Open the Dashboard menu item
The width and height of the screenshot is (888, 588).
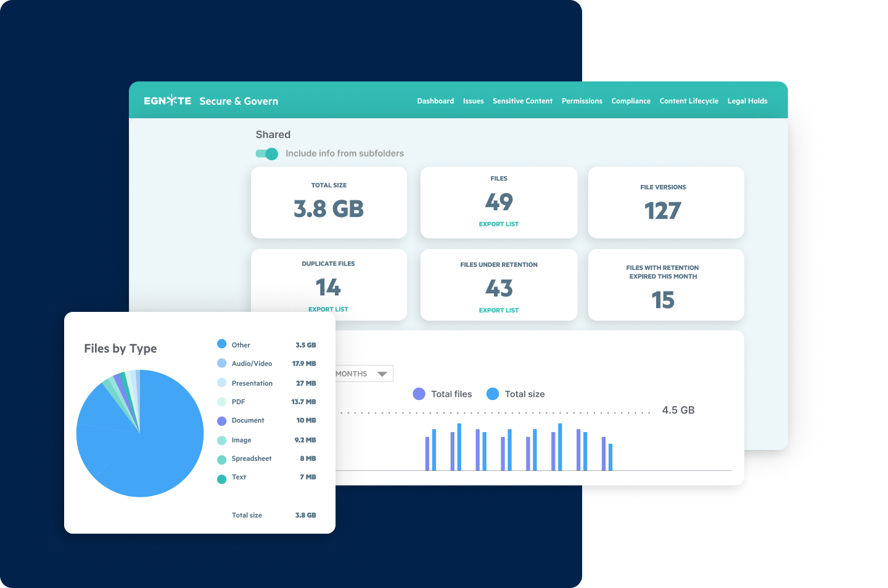pos(435,100)
